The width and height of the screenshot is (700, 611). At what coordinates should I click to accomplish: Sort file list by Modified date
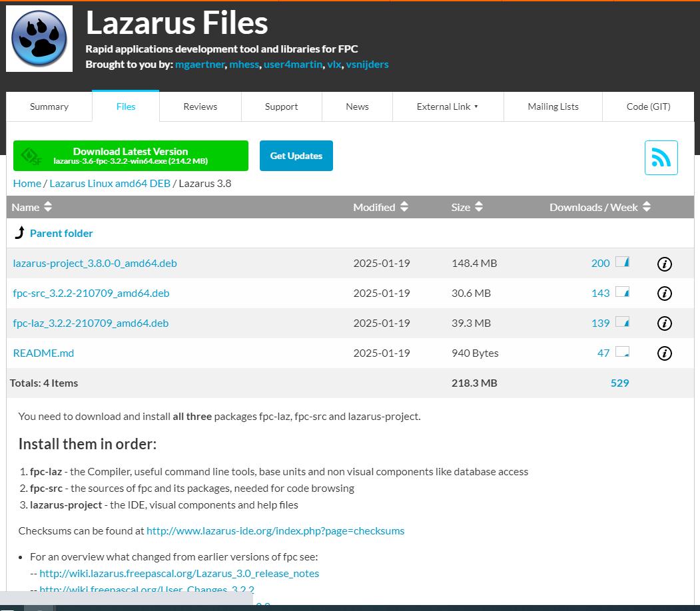pos(380,207)
